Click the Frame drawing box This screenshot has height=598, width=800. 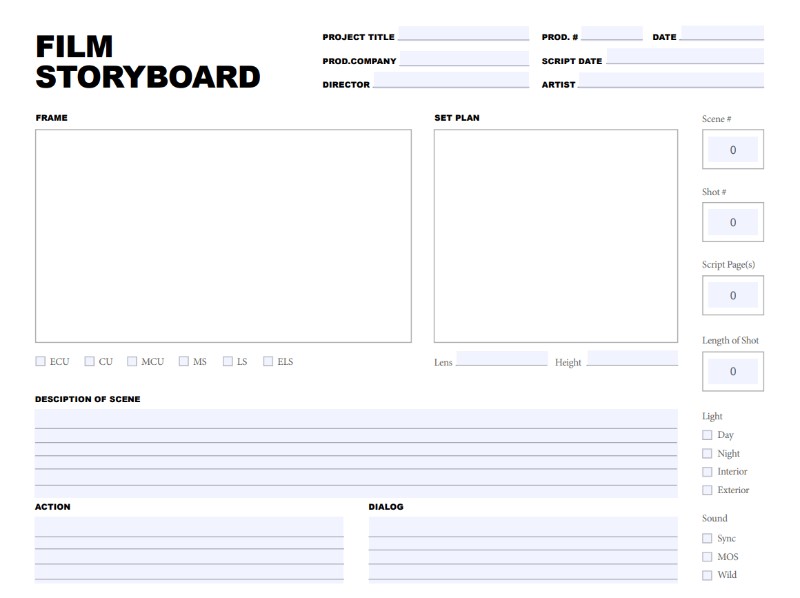(x=223, y=236)
